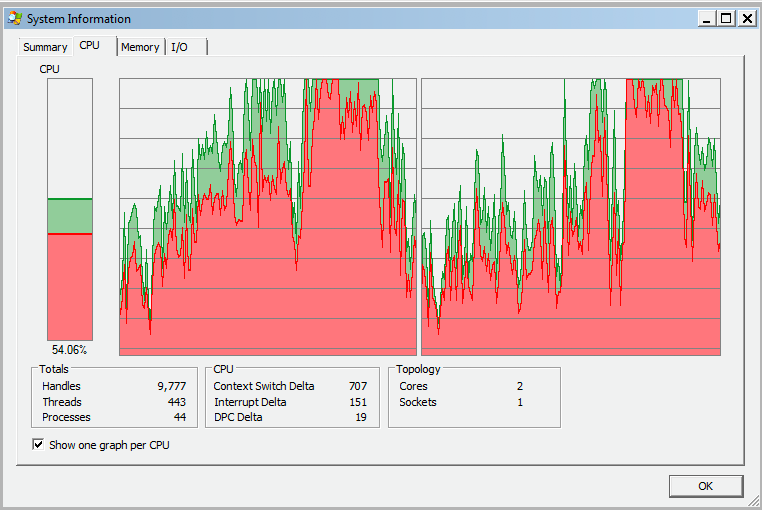Screen dimensions: 762x510
Task: Click the first CPU core history graph
Action: (x=267, y=216)
